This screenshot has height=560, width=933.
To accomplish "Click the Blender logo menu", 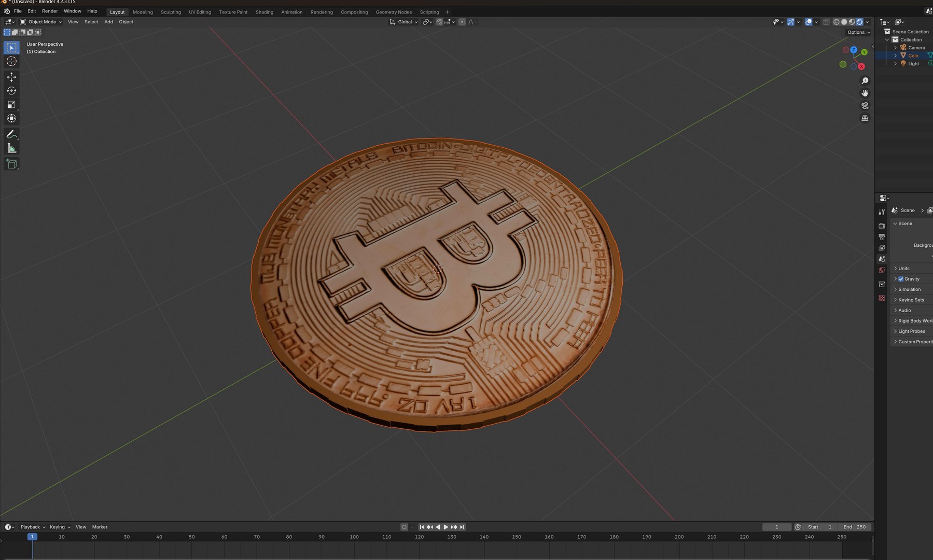I will tap(7, 11).
